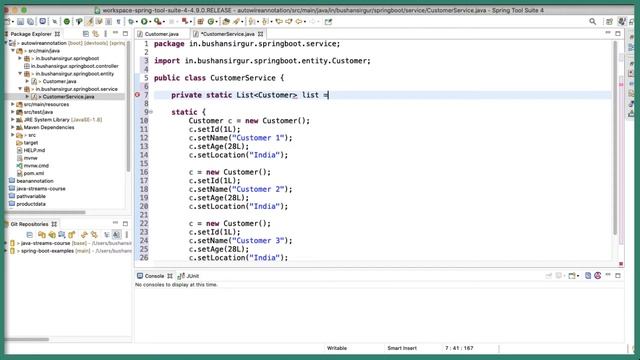Click Collapse All icon in Git Repositories toolbar
Image resolution: width=640 pixels, height=360 pixels.
point(29,235)
